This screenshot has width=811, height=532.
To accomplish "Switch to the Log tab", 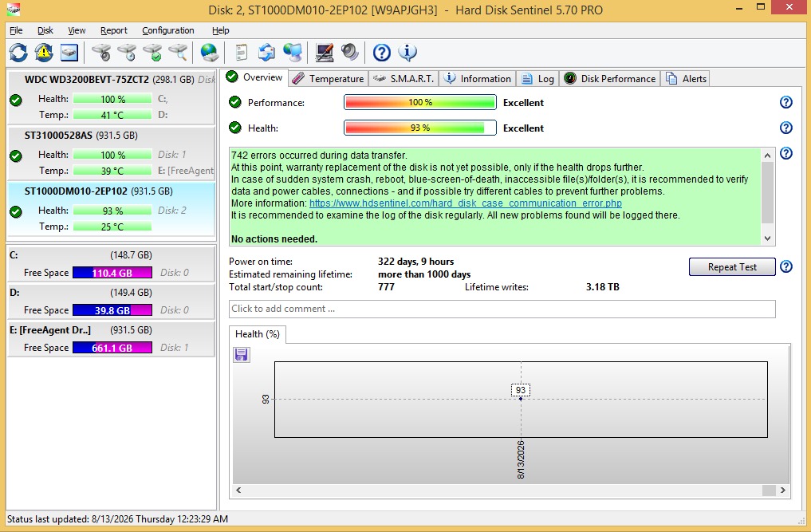I will coord(538,79).
